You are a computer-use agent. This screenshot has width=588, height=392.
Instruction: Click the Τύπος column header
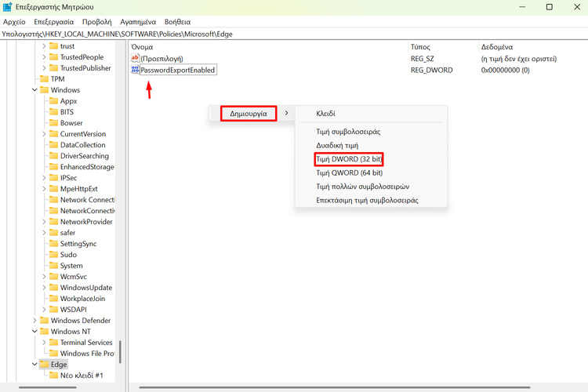(420, 47)
